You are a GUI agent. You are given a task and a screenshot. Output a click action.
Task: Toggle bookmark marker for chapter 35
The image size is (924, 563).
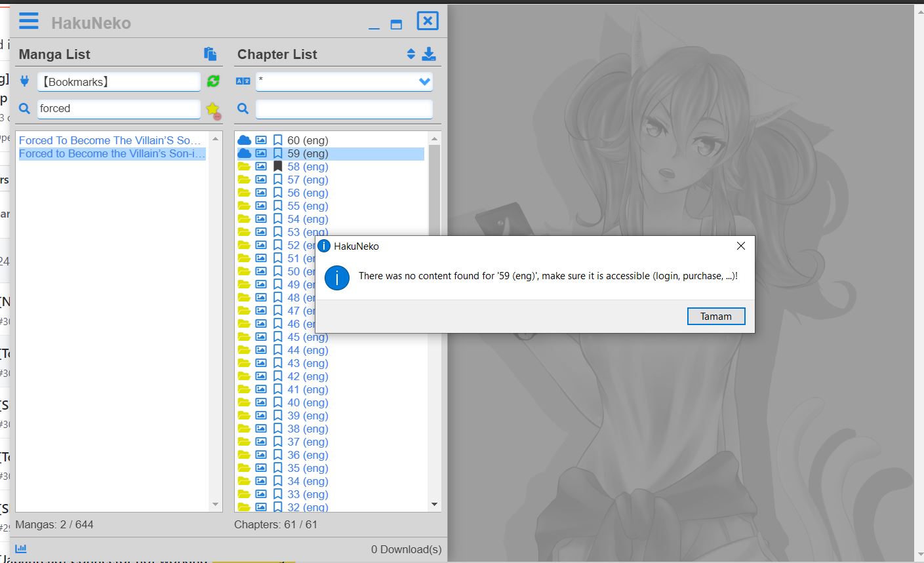click(x=277, y=468)
